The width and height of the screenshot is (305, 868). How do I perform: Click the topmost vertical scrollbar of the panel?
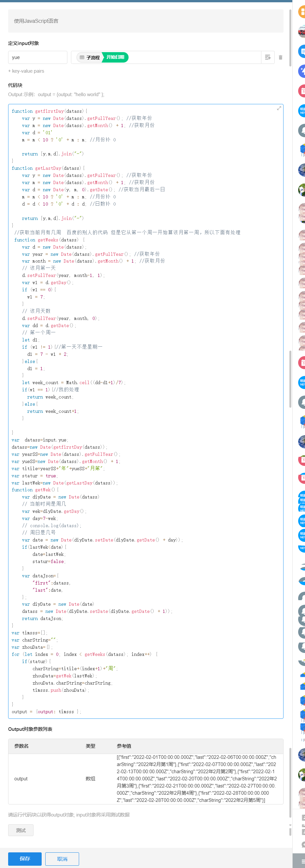coord(290,38)
